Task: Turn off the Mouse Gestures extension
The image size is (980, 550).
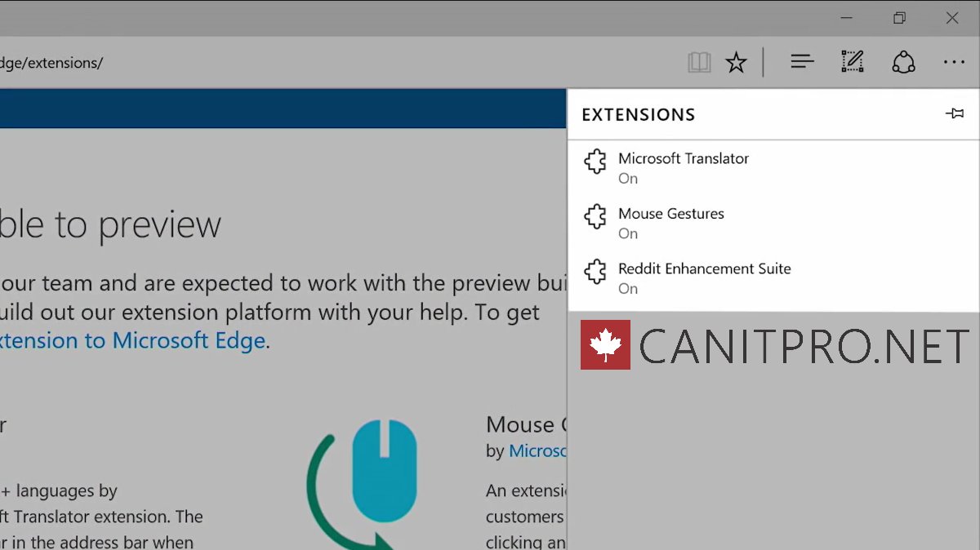Action: click(628, 233)
